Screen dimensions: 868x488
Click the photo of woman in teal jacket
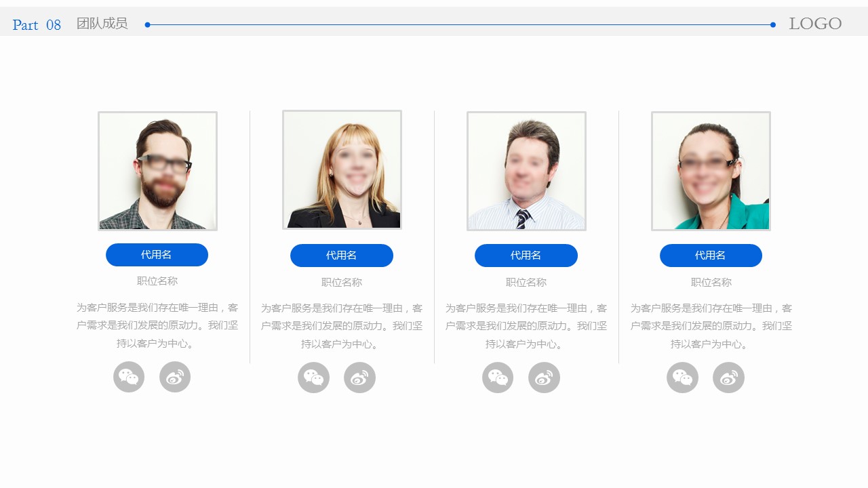coord(711,171)
